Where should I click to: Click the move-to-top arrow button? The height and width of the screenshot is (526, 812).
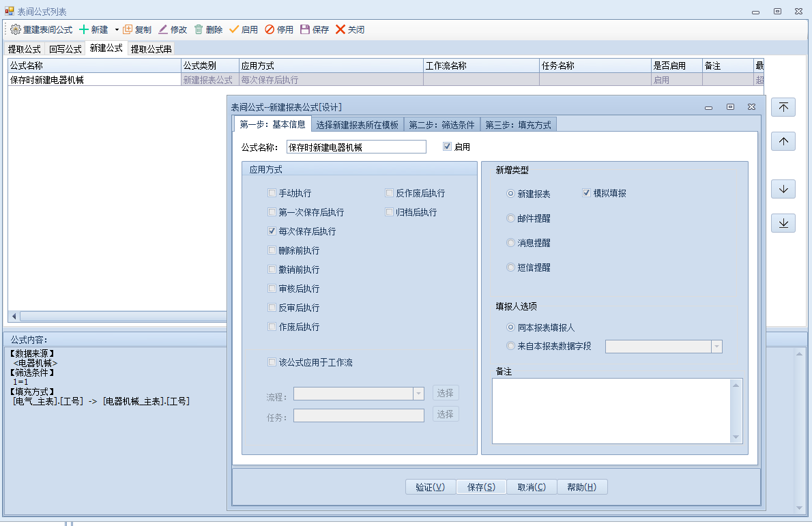[x=783, y=108]
